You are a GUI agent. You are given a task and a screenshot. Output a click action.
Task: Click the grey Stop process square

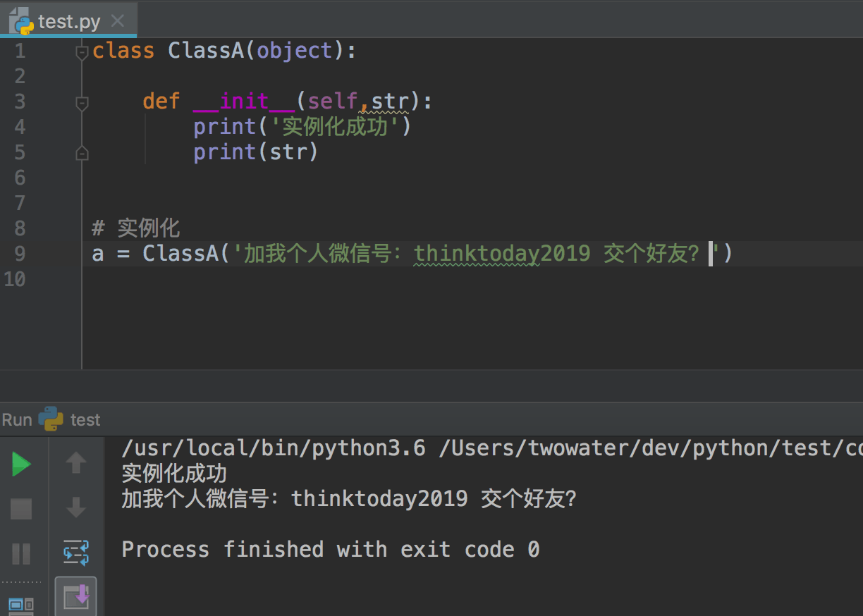click(21, 509)
